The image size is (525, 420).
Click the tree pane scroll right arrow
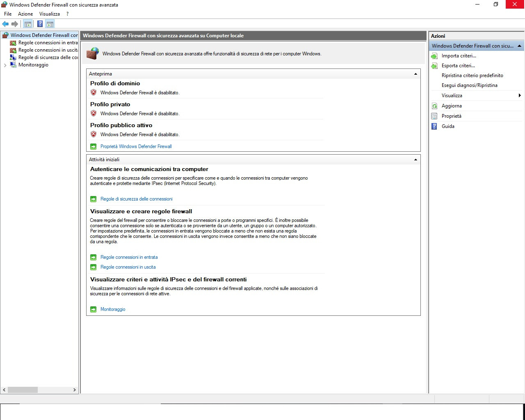click(x=75, y=390)
